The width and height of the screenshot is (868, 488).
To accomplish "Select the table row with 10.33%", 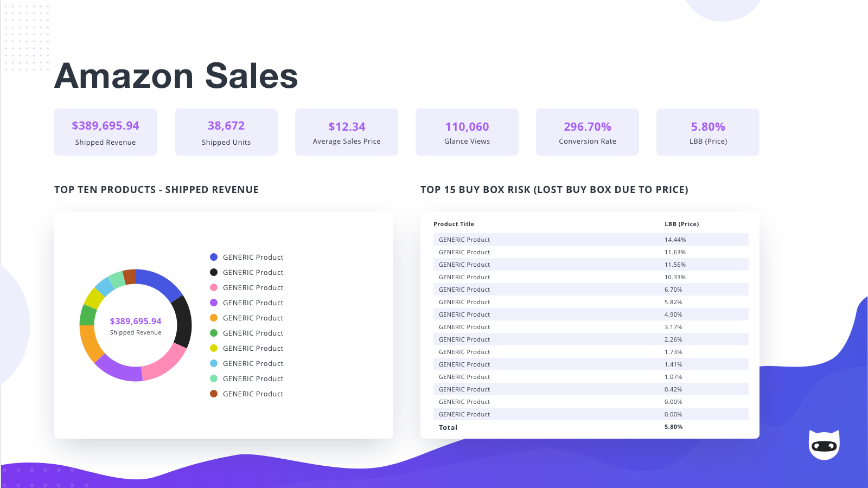I will (591, 277).
